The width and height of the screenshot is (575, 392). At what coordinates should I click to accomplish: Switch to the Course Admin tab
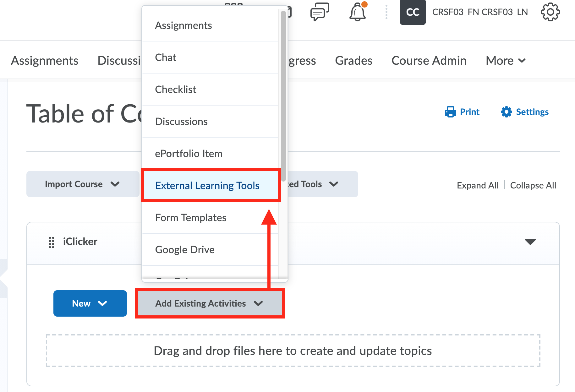pos(429,60)
